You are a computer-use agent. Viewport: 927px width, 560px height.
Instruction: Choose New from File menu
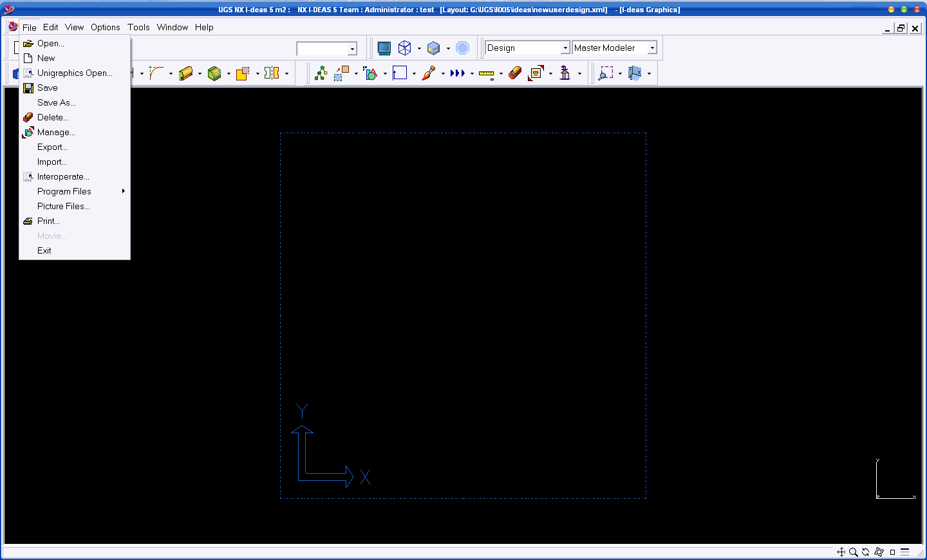75,58
